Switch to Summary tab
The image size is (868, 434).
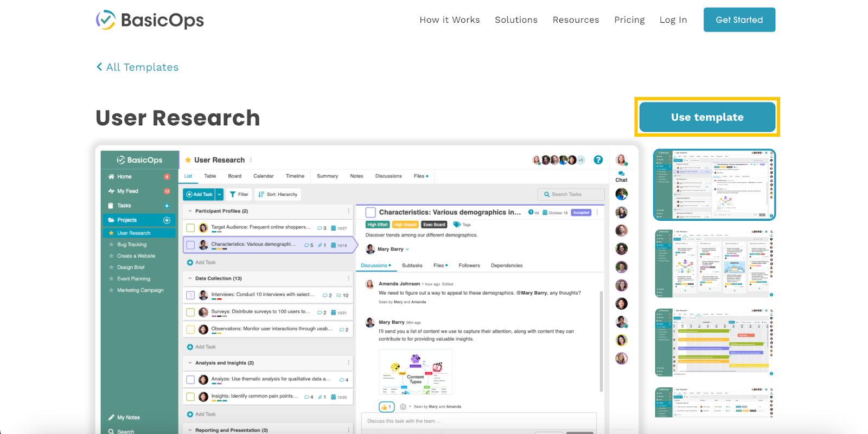tap(327, 176)
